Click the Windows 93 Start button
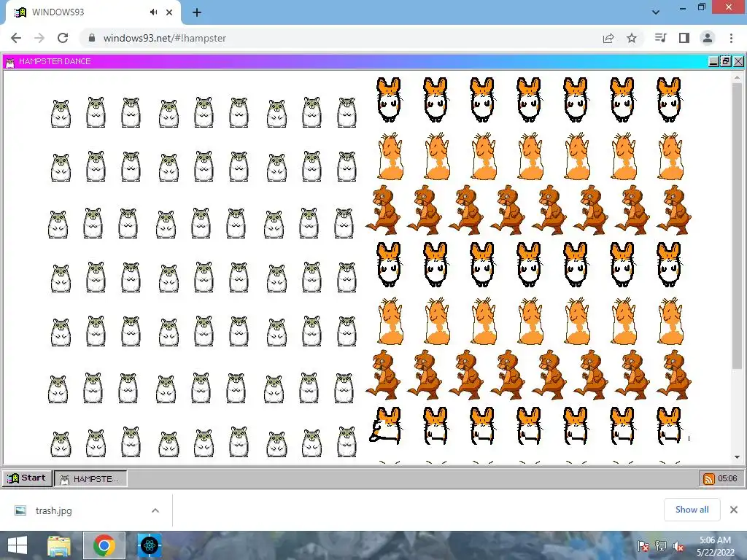Viewport: 747px width, 560px height. (27, 478)
